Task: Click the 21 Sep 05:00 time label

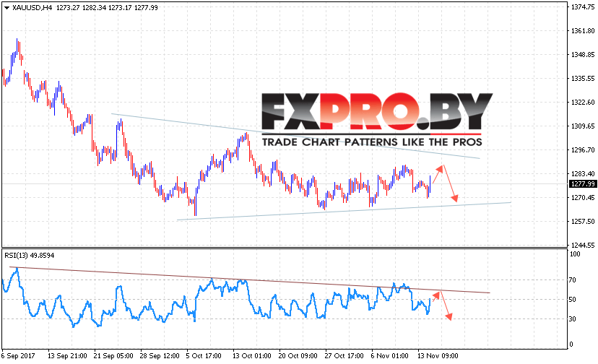Action: coord(113,355)
